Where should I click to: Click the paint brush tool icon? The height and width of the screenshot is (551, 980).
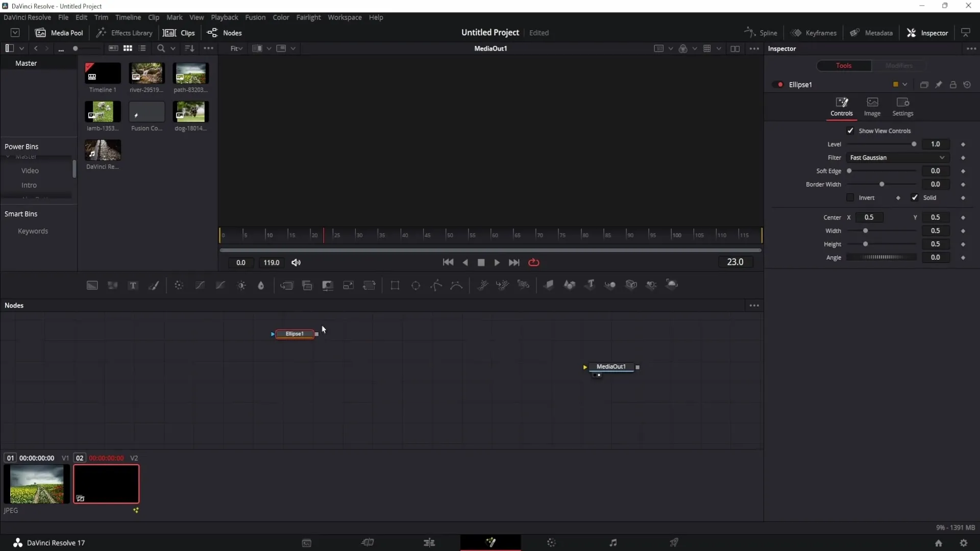pos(155,285)
